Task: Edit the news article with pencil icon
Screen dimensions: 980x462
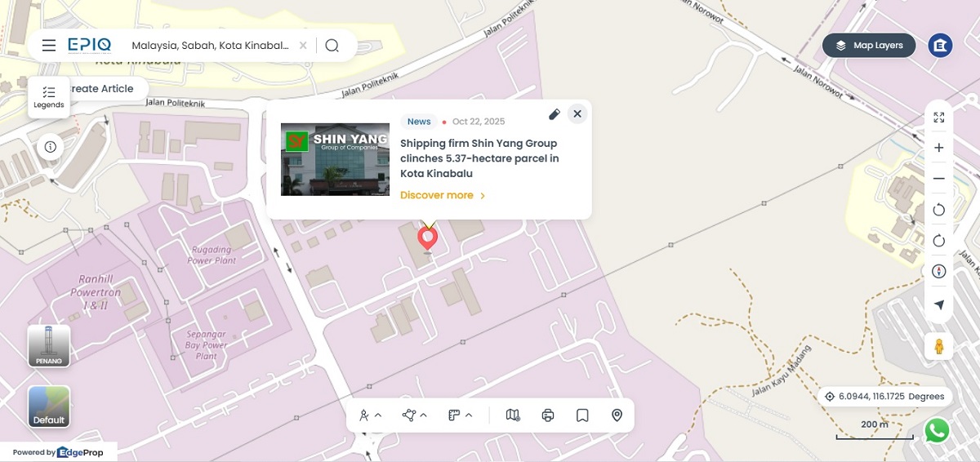Action: pos(554,114)
